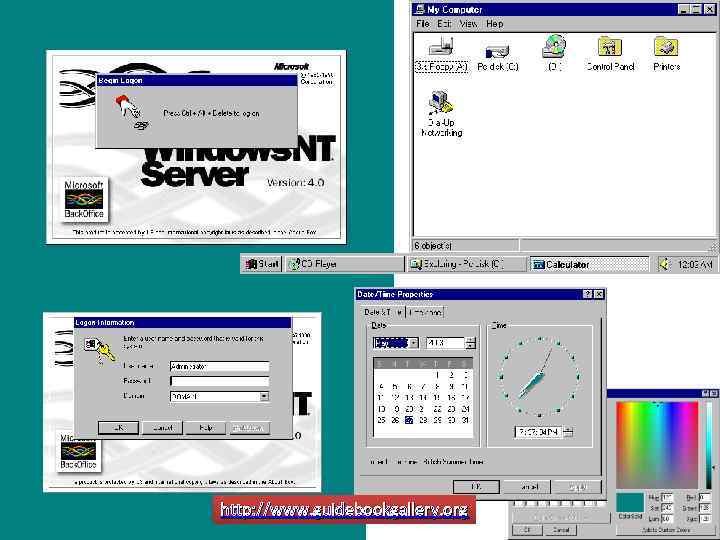Screen dimensions: 720x540
Task: Click the time spinner arrows below the clock
Action: 568,432
